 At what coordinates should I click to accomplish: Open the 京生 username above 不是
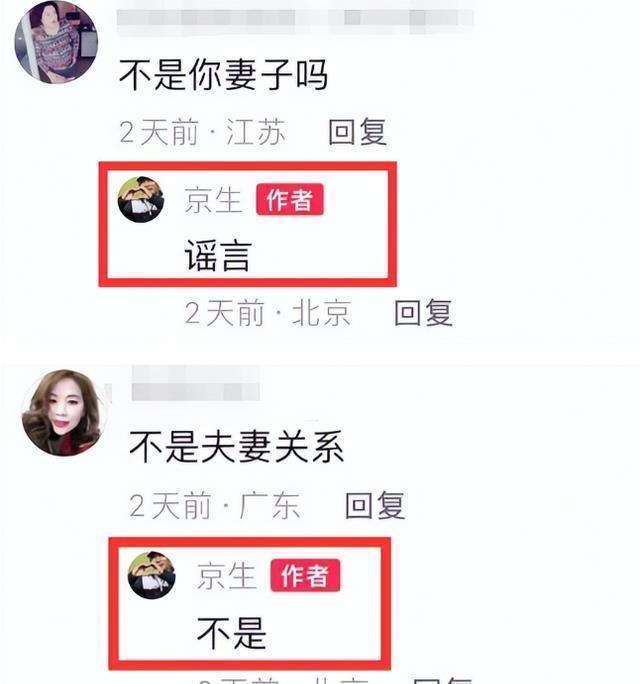tap(226, 575)
